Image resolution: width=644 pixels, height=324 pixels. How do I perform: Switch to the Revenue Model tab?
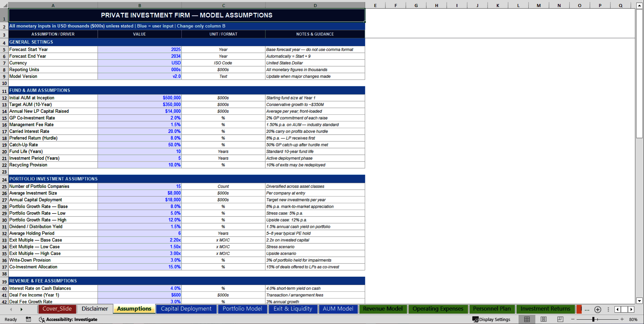(x=382, y=309)
